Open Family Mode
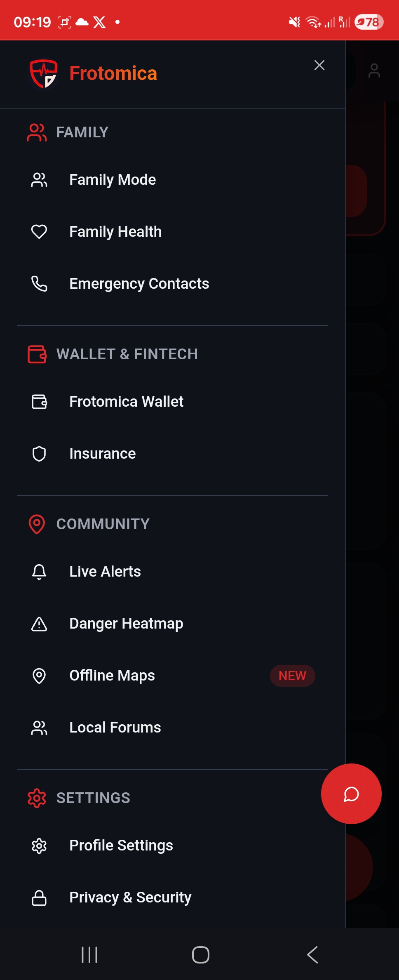Image resolution: width=399 pixels, height=980 pixels. point(113,180)
